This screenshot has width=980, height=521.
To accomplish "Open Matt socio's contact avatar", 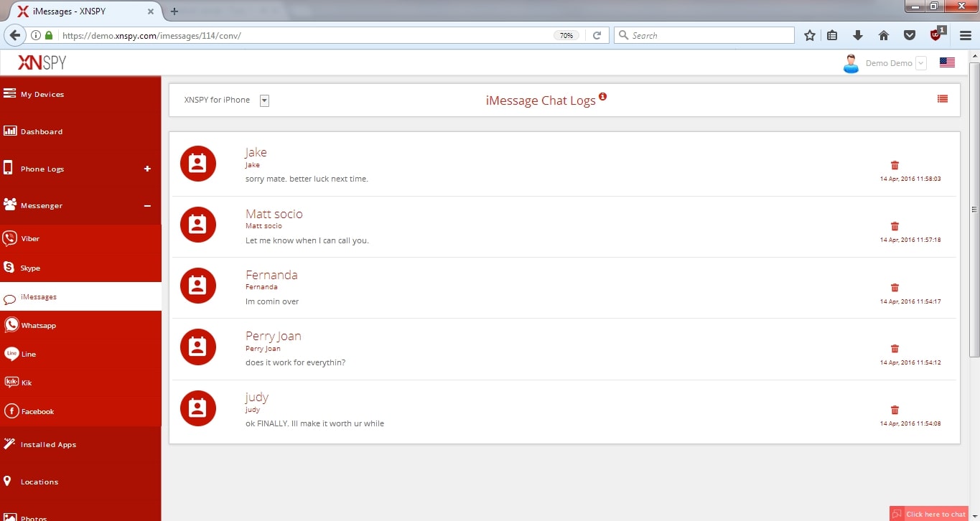I will (x=198, y=225).
